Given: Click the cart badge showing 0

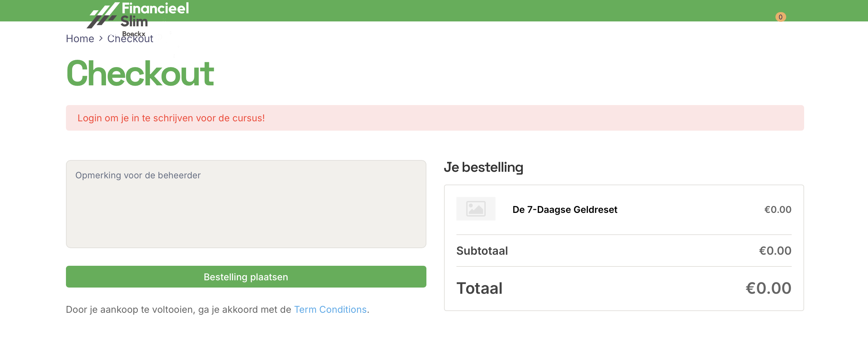Looking at the screenshot, I should click(780, 17).
